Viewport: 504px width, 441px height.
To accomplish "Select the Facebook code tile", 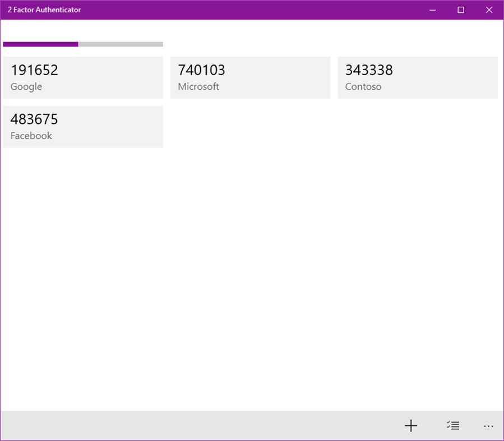I will coord(83,127).
